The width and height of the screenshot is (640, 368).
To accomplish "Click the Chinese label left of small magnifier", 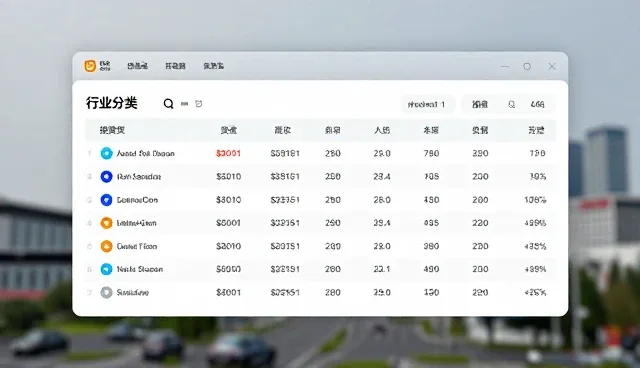I will (x=480, y=104).
